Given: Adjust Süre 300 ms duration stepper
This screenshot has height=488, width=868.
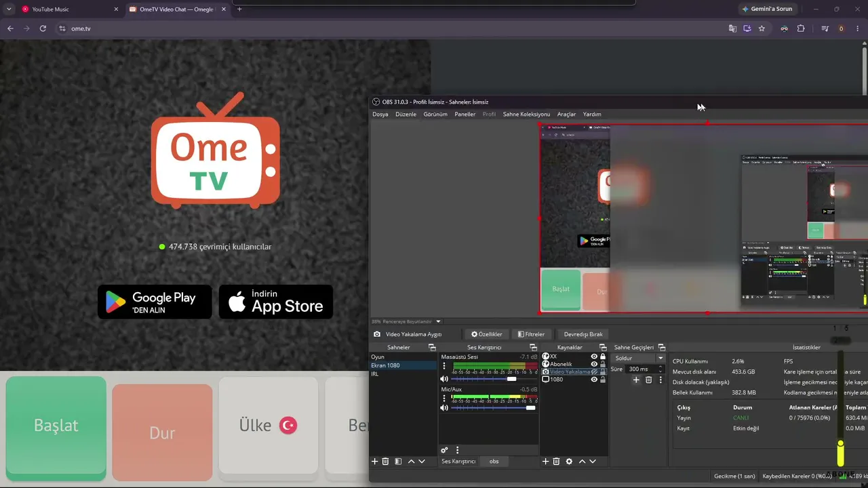Looking at the screenshot, I should (x=661, y=369).
